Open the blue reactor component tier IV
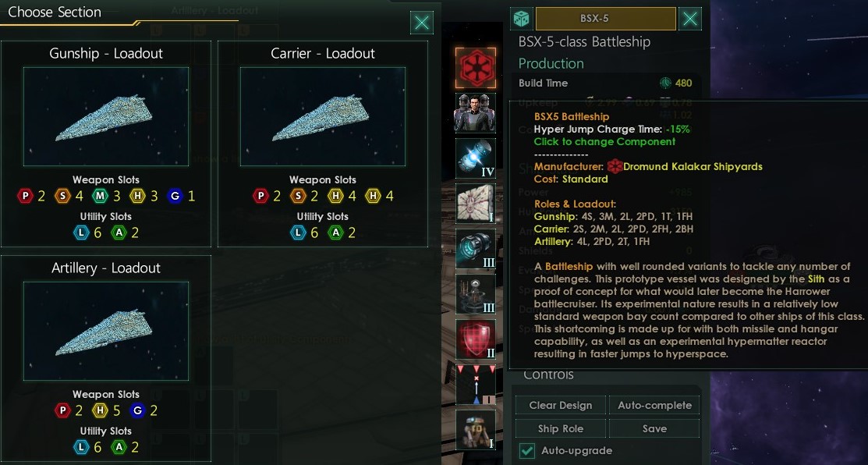The image size is (868, 465). tap(476, 158)
